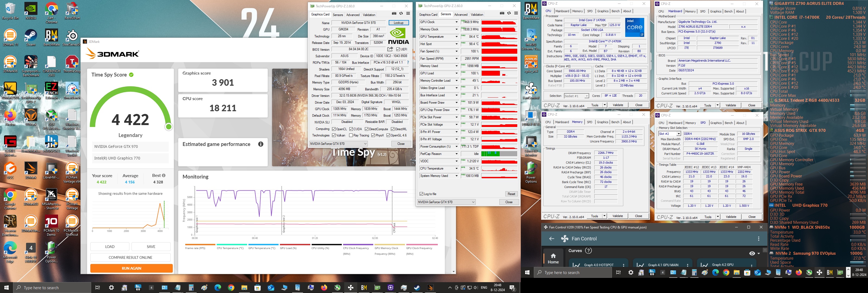The height and width of the screenshot is (293, 868).
Task: Select the Home tab in Fan Control sidebar
Action: tap(553, 258)
